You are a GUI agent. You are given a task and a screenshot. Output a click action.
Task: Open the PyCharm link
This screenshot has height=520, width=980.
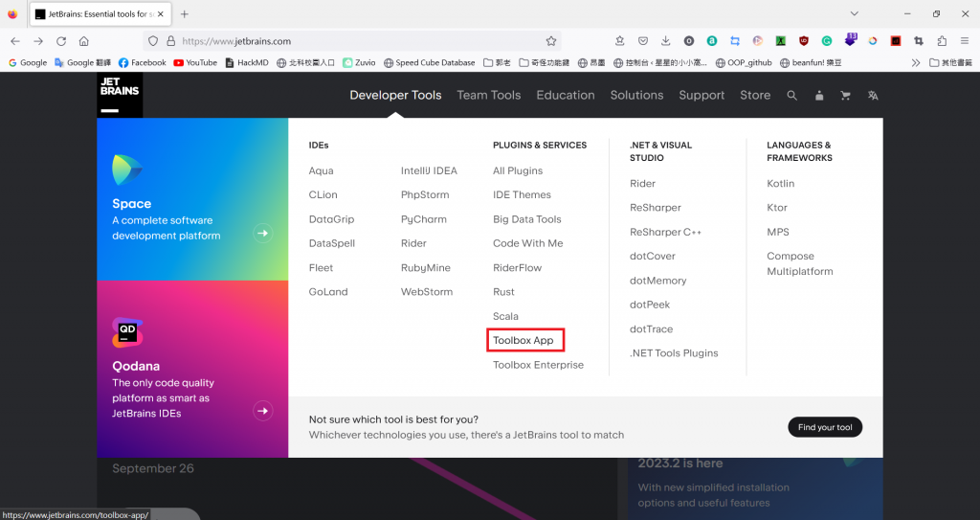click(x=424, y=219)
